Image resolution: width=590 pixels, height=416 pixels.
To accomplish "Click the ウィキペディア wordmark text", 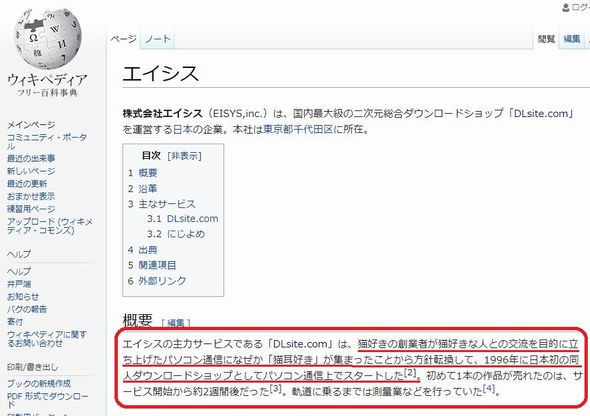I will tap(47, 80).
